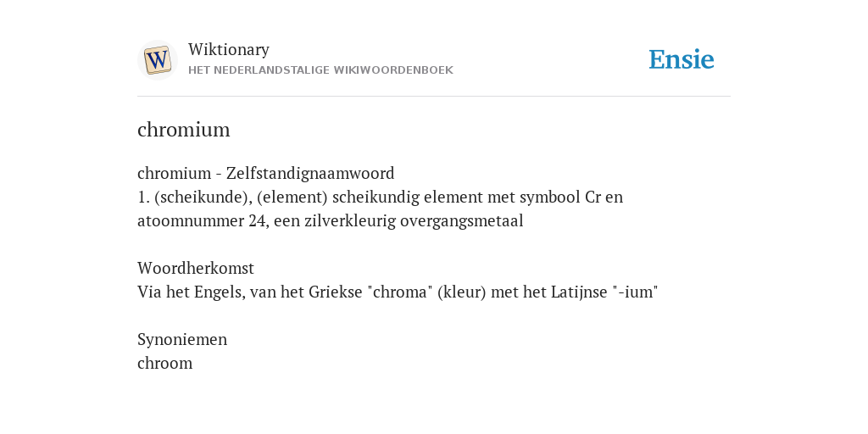This screenshot has width=868, height=434.
Task: Select the line 'chromium - Zelfstandignaamwoord'
Action: (265, 173)
